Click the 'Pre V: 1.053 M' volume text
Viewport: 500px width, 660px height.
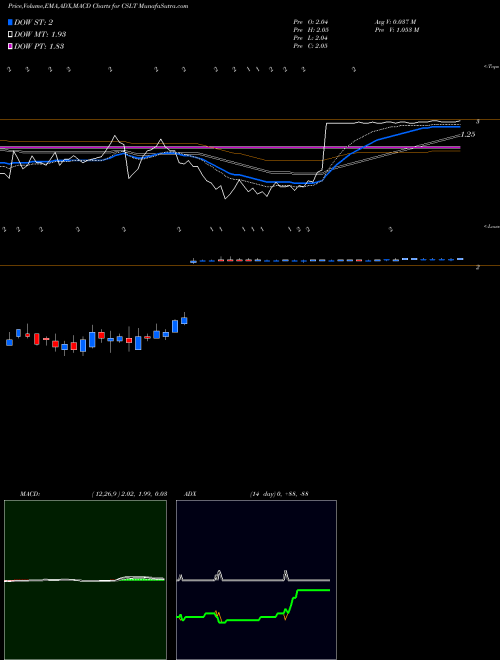(396, 29)
